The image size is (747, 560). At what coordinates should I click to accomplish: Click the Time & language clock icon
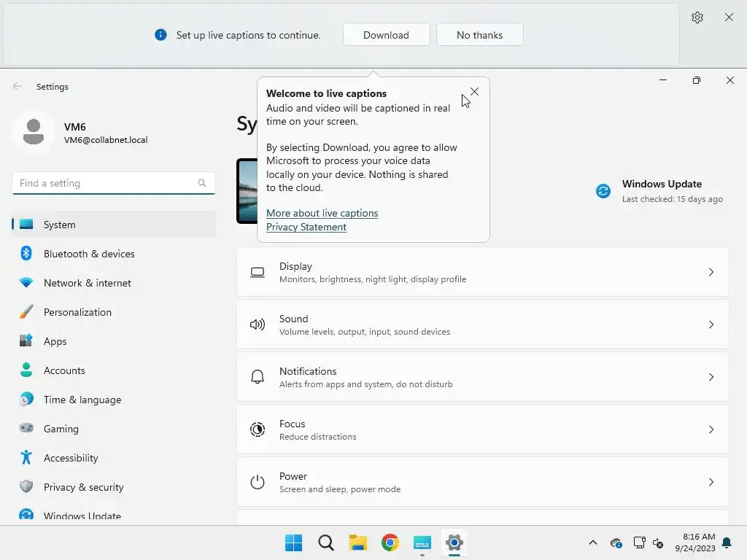click(26, 399)
